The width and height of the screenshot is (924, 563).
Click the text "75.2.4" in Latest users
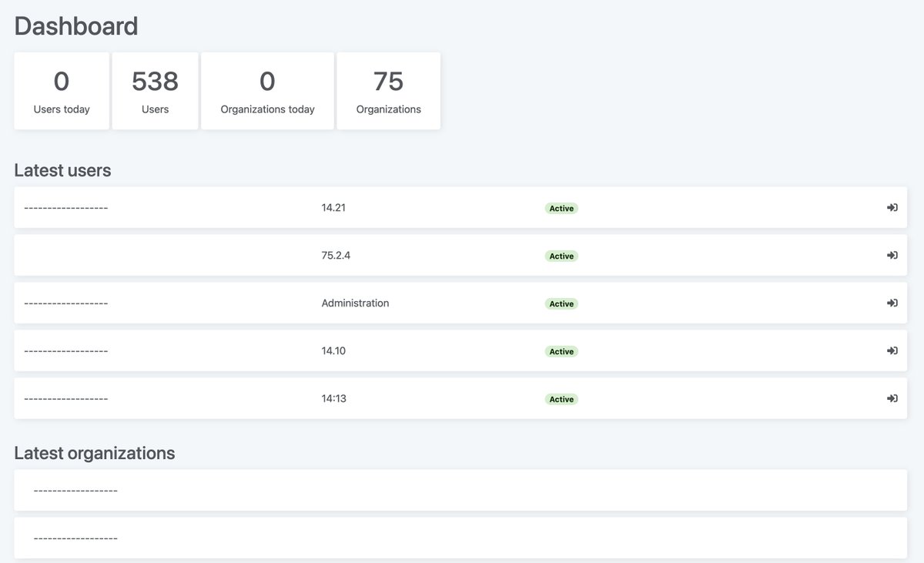[336, 256]
